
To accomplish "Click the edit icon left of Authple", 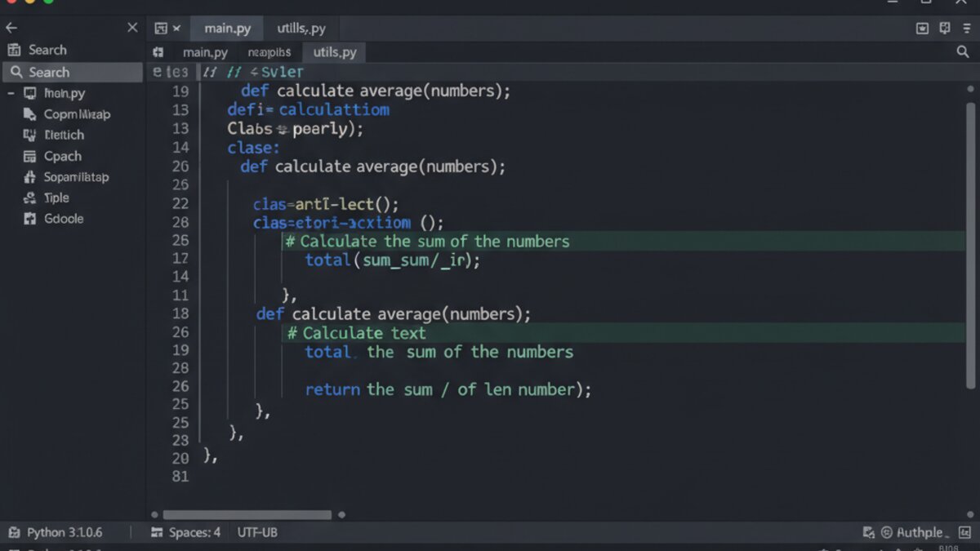I will pos(868,532).
